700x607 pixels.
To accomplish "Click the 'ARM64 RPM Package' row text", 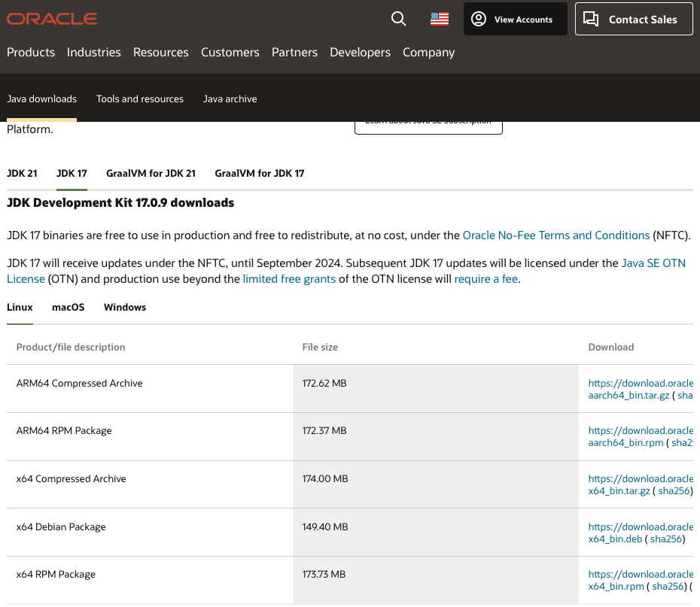I will [64, 430].
